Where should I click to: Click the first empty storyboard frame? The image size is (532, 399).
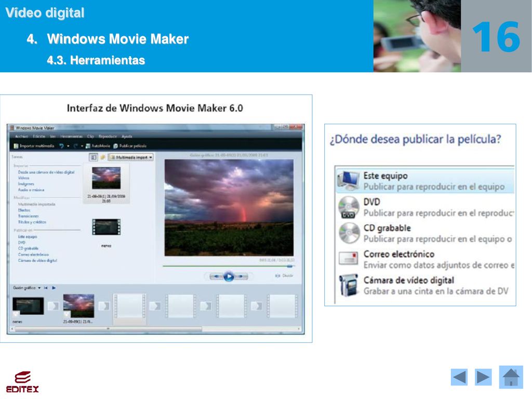point(129,306)
